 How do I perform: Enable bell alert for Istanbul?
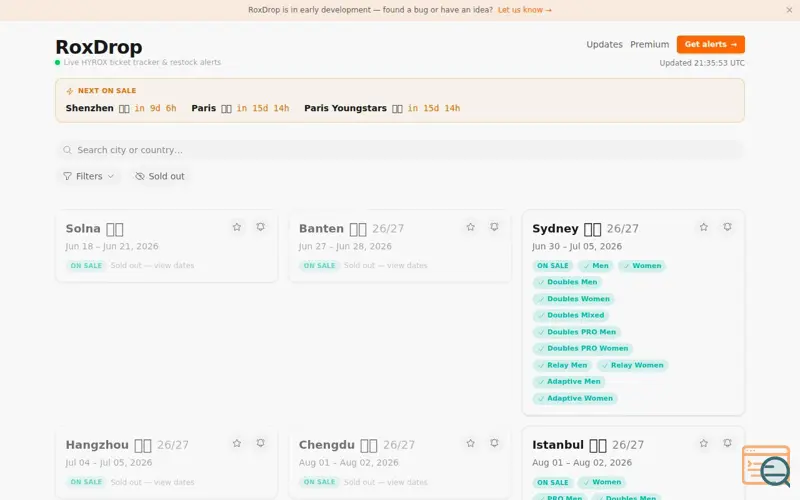pos(728,443)
